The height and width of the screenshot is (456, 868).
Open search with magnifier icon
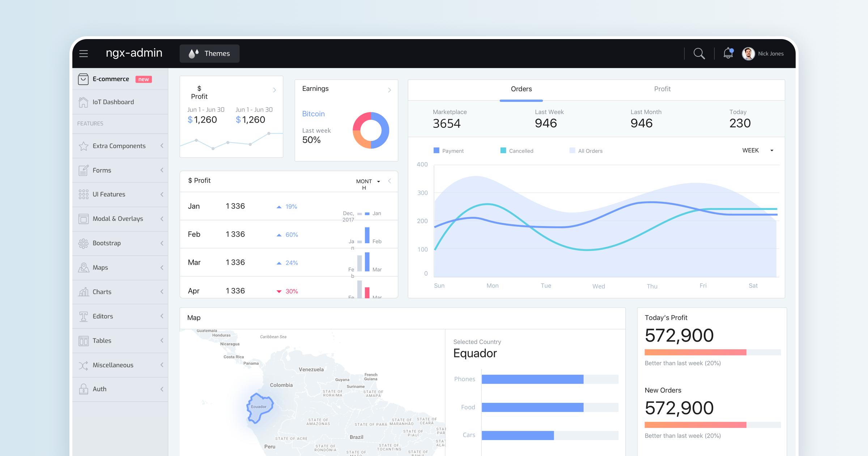click(699, 54)
